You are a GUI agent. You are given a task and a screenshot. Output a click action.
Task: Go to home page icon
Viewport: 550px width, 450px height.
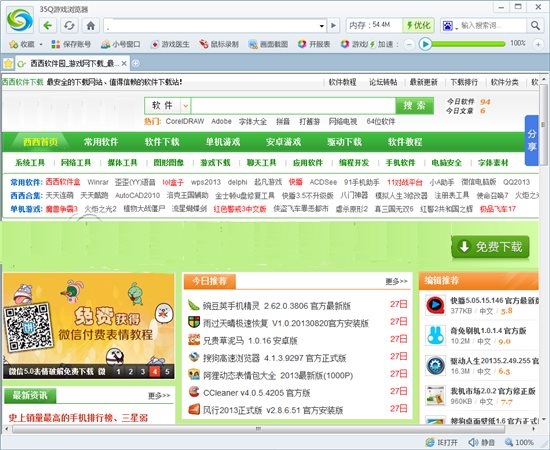(x=91, y=26)
